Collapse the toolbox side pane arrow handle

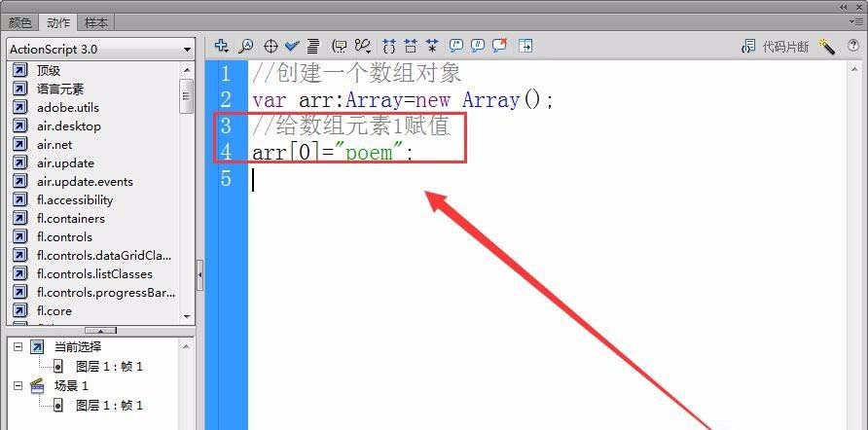(199, 274)
